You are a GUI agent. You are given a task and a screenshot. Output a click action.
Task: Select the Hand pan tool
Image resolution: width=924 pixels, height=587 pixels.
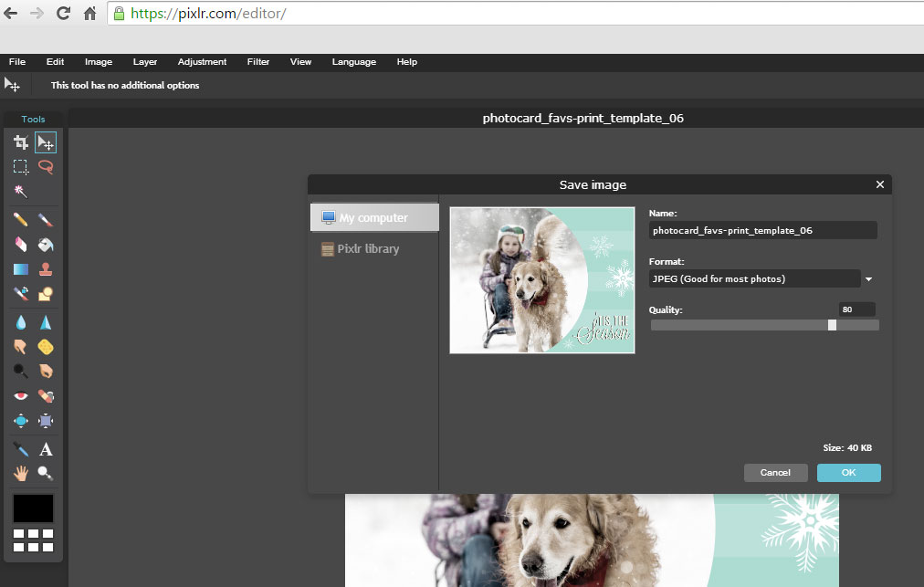point(20,474)
